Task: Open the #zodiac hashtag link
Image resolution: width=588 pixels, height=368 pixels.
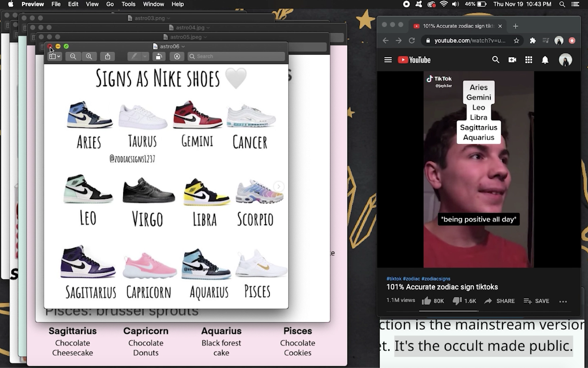Action: tap(411, 279)
